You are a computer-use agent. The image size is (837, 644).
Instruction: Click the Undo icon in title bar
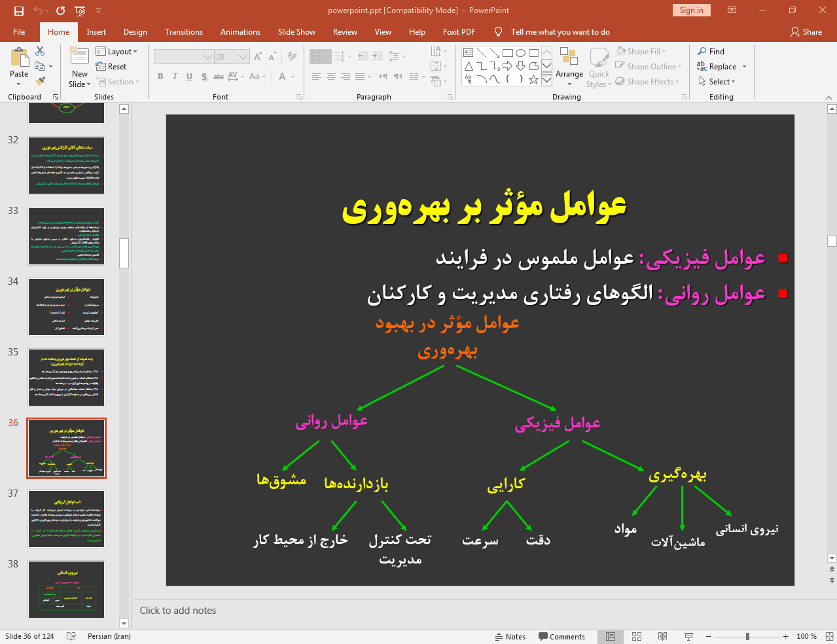[37, 10]
